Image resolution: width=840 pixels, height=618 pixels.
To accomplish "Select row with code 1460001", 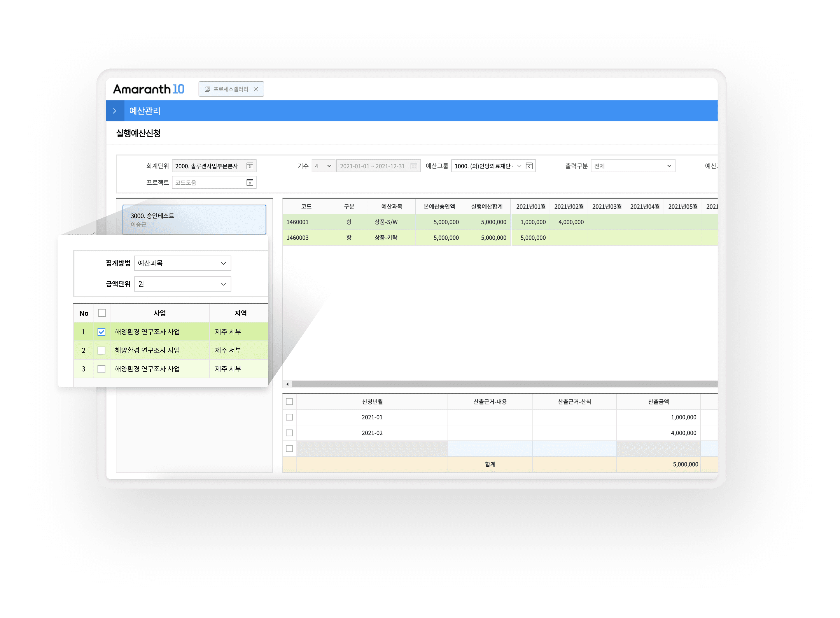I will 500,222.
